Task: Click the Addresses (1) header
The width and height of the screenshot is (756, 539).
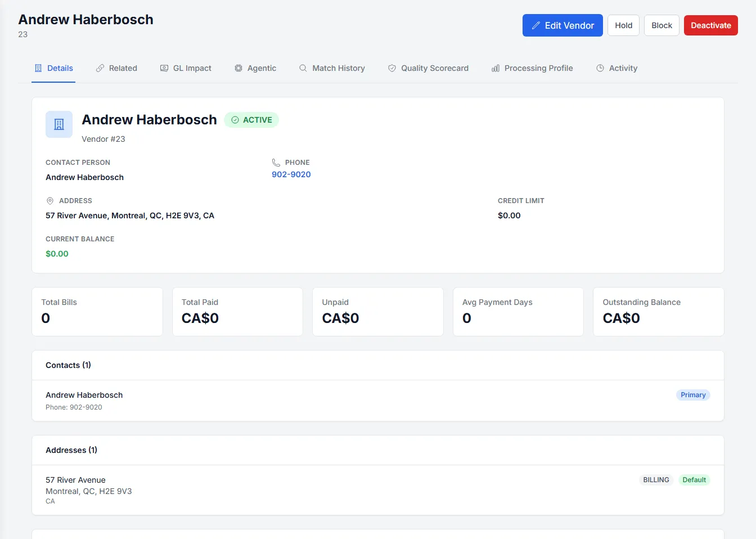Action: coord(71,450)
